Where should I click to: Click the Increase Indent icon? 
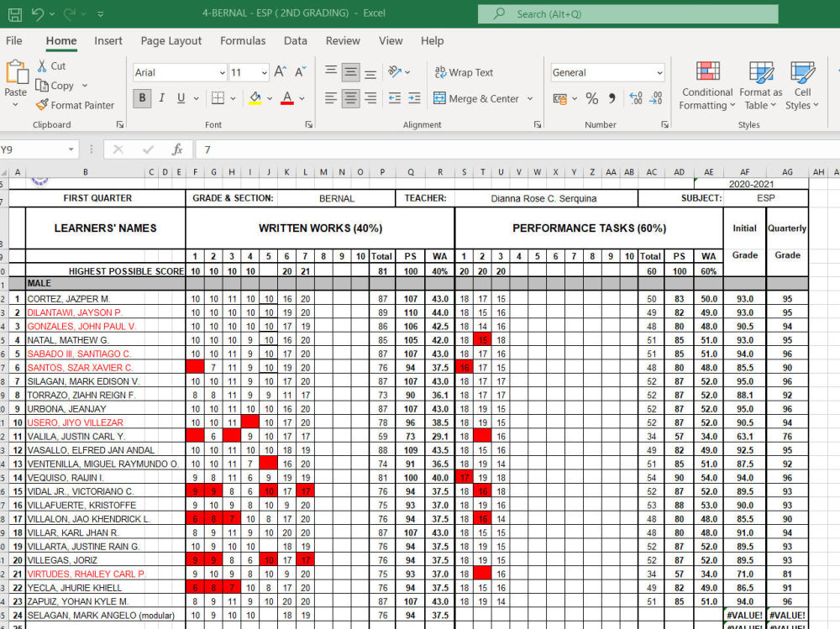point(414,98)
